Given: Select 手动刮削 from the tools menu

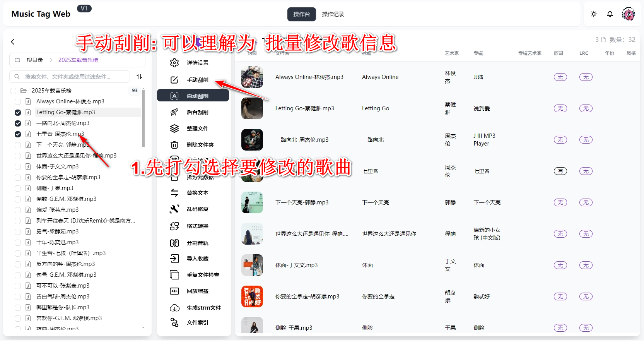Looking at the screenshot, I should coord(197,80).
